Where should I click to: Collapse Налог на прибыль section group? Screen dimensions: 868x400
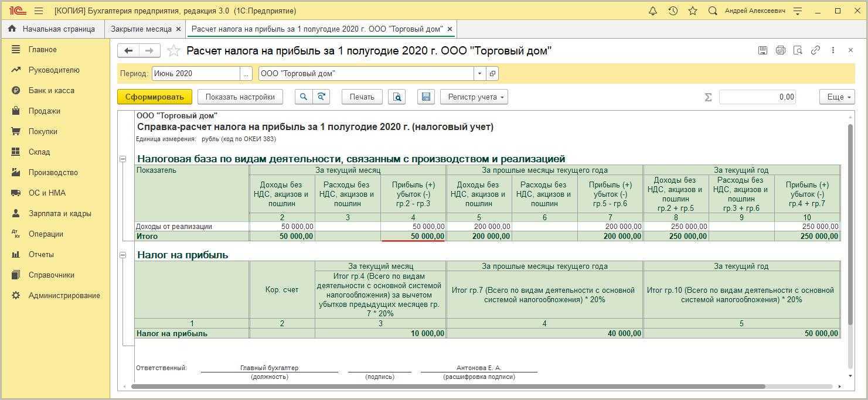123,255
